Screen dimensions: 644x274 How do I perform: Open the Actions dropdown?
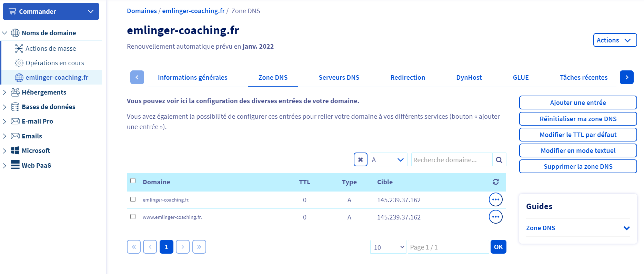(614, 40)
